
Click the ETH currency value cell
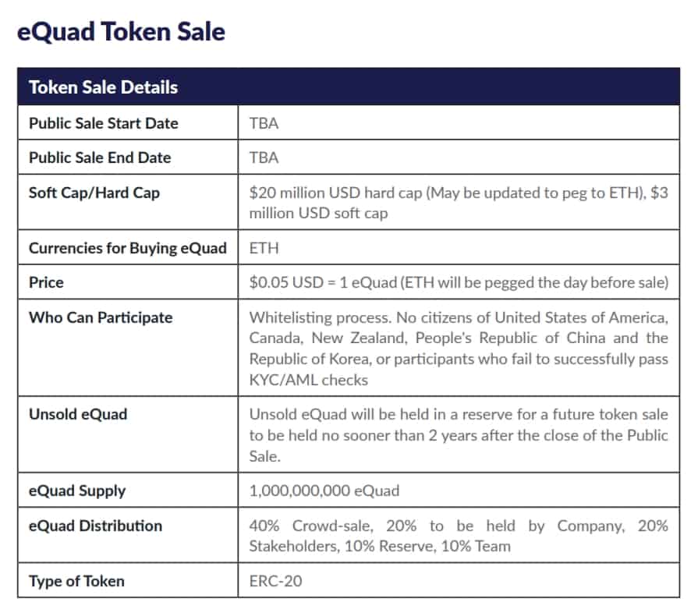click(x=264, y=248)
